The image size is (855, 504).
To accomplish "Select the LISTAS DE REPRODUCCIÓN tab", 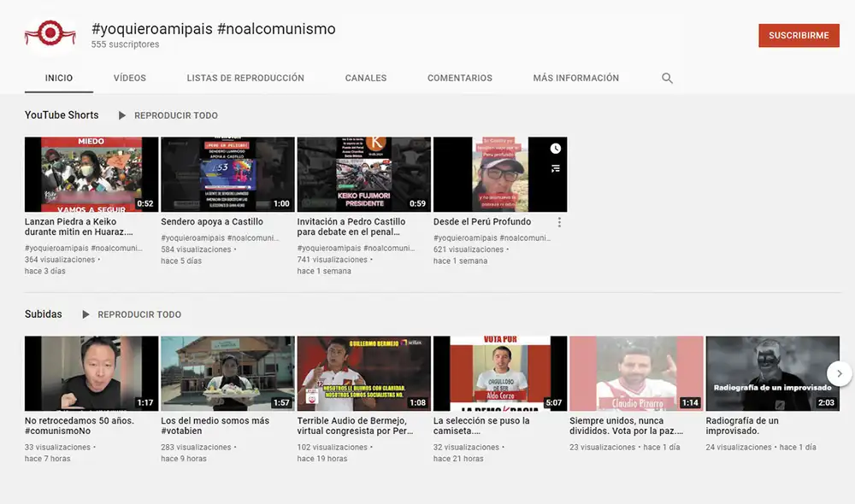I will click(x=245, y=78).
